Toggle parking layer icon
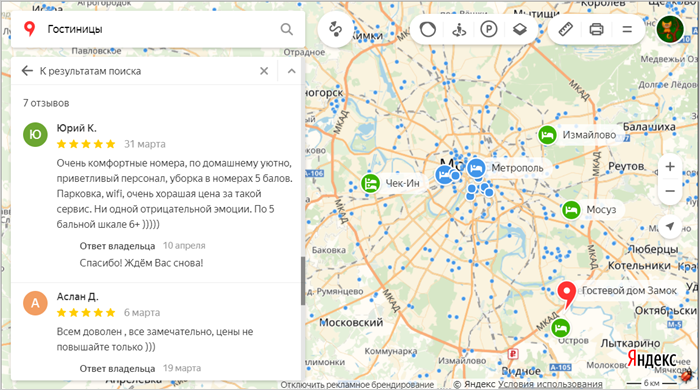 coord(489,29)
